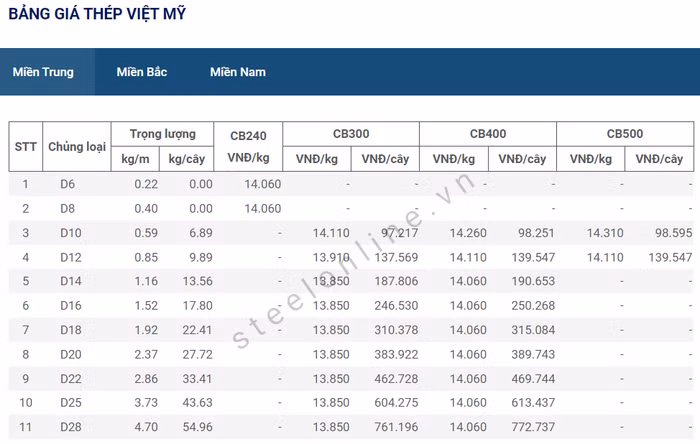Screen dimensions: 700x444
Task: Click the Trọng lượng header cell
Action: (170, 134)
